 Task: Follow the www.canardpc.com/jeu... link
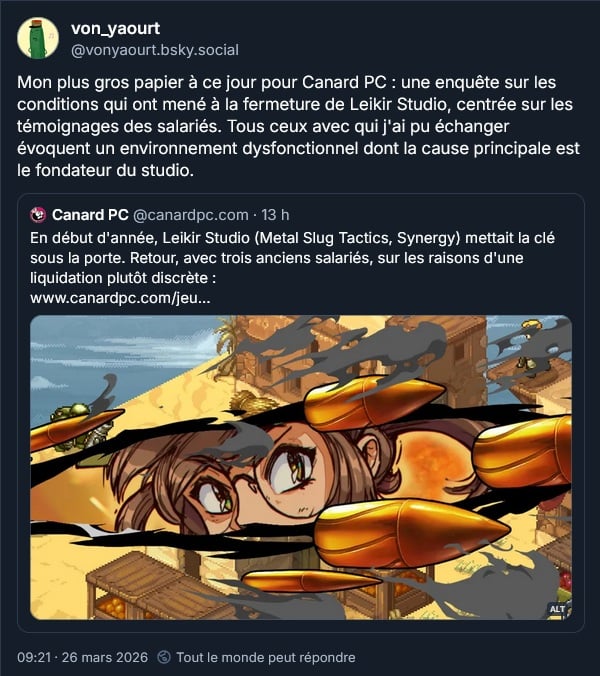tap(120, 298)
